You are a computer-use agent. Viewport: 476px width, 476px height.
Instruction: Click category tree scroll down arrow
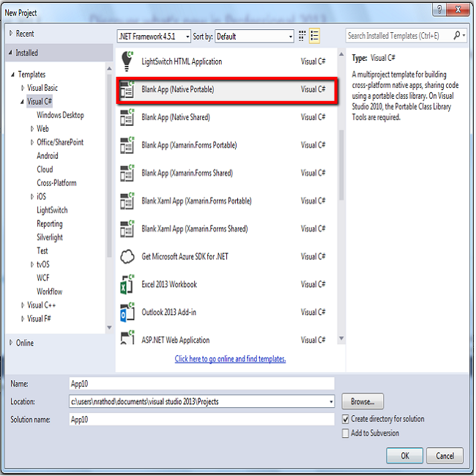(110, 327)
